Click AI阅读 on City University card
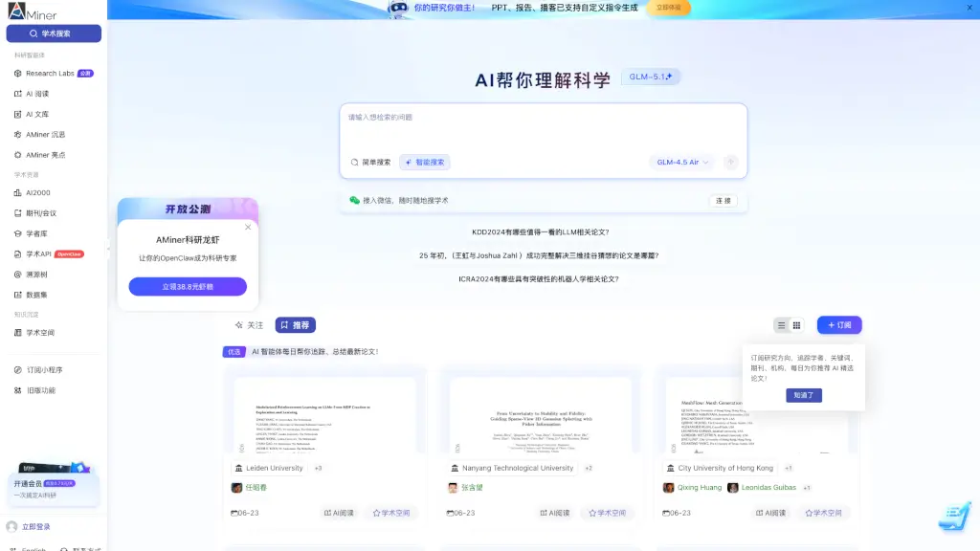980x551 pixels. point(770,513)
